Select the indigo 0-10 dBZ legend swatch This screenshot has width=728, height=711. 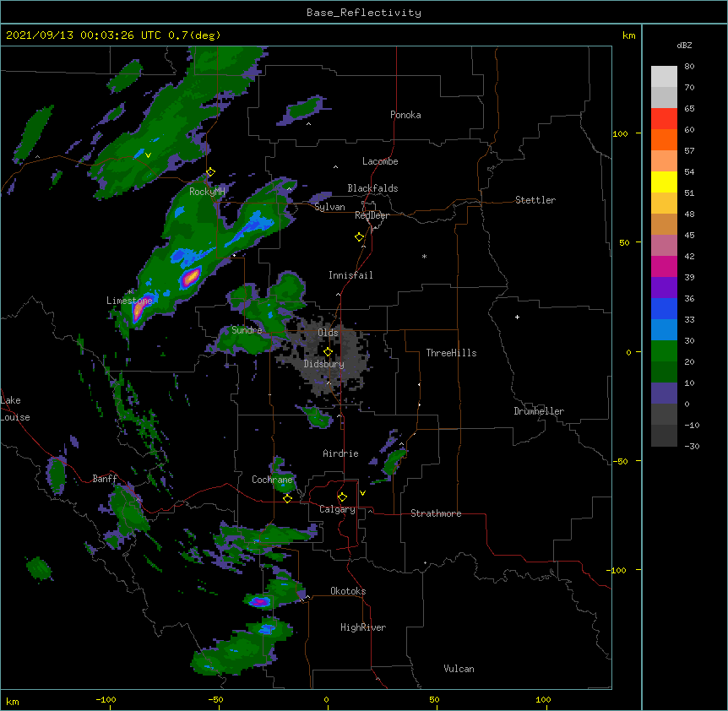pos(664,393)
